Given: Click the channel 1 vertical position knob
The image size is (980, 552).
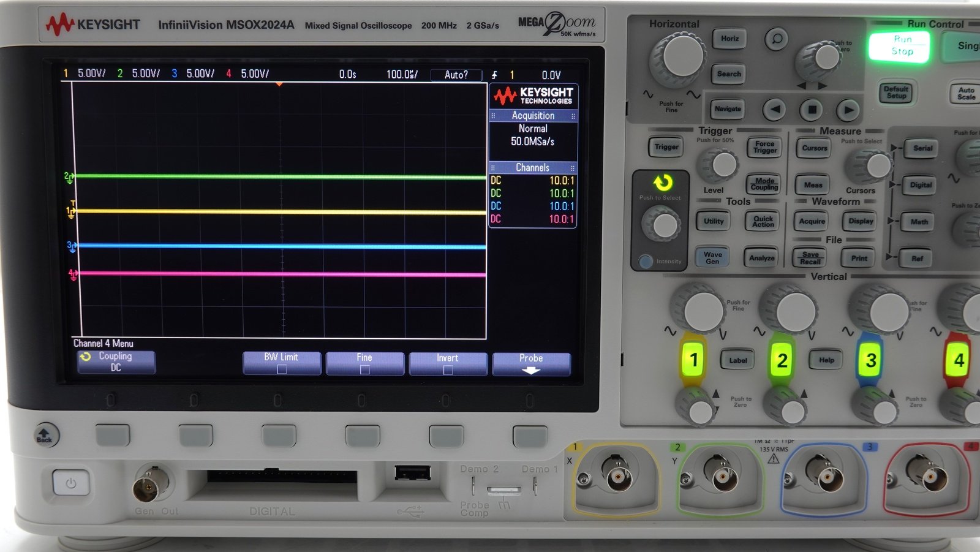Looking at the screenshot, I should tap(696, 407).
